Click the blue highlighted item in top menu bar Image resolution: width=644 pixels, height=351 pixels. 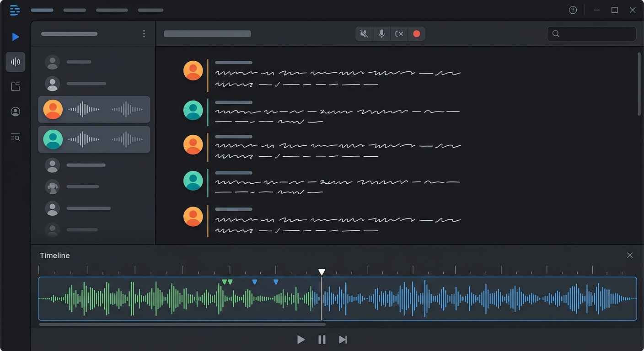point(42,10)
